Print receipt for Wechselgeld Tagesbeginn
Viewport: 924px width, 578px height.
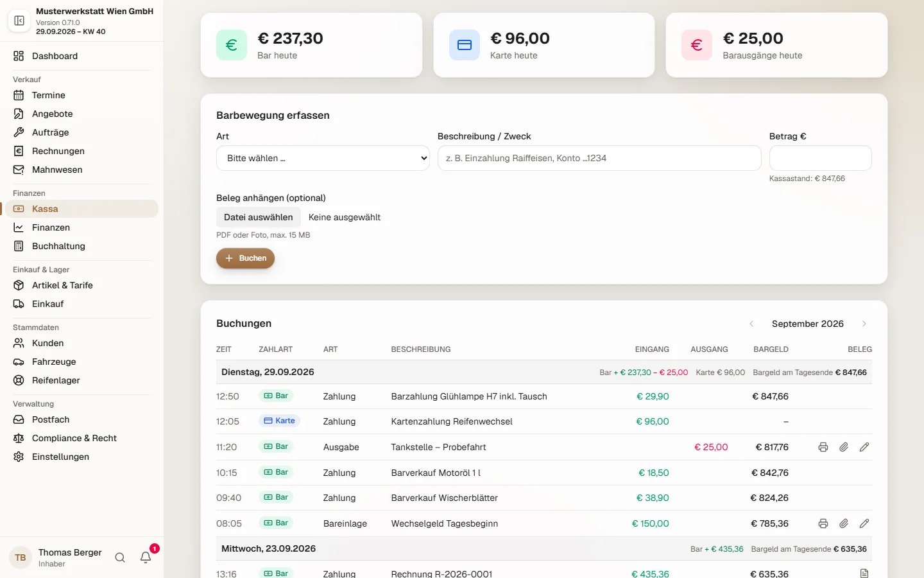pos(823,523)
